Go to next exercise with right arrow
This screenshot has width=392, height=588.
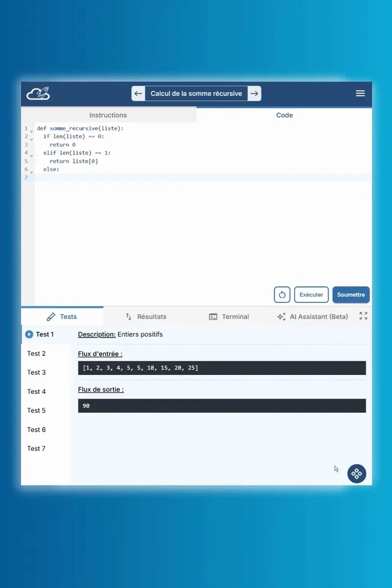click(254, 94)
